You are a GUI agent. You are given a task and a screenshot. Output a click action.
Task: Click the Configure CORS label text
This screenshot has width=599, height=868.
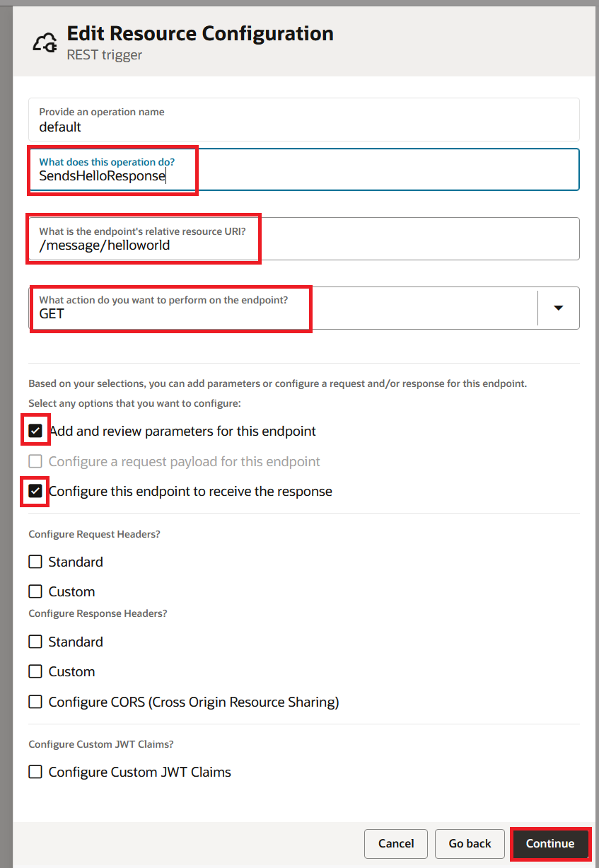click(x=194, y=702)
